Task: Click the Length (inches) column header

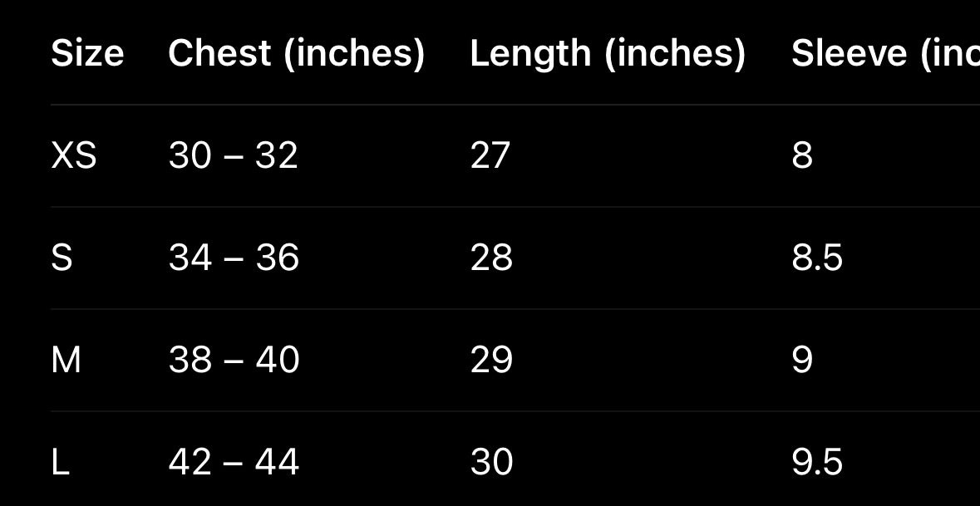Action: click(608, 53)
